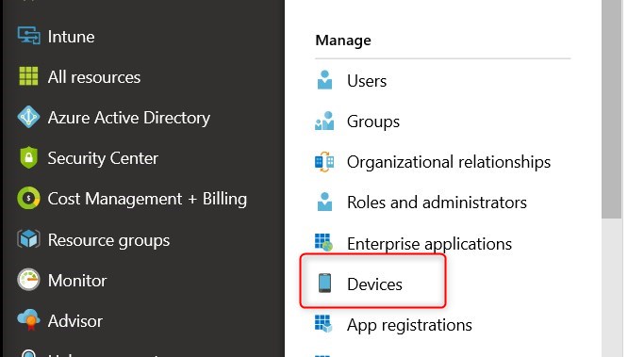
Task: Click the Monitor gauge icon
Action: click(x=28, y=280)
